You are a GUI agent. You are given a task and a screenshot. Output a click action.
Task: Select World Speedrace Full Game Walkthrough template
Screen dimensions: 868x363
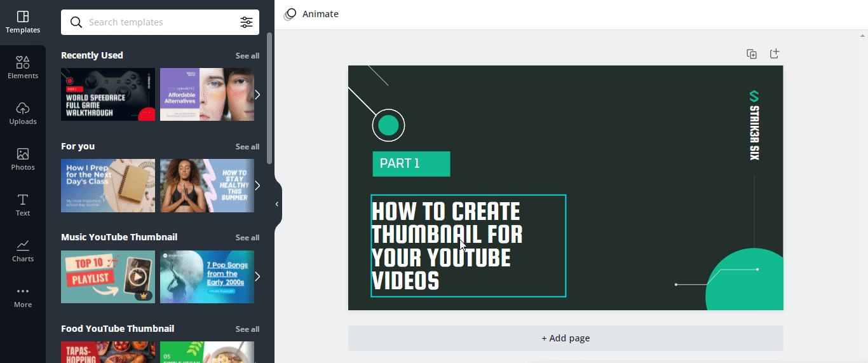click(108, 94)
